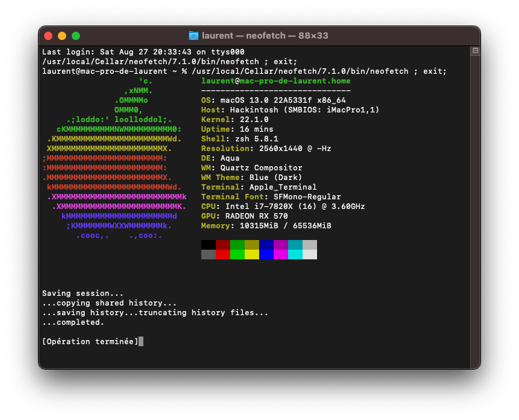Click the light gray color block
This screenshot has width=519, height=420.
pyautogui.click(x=309, y=245)
